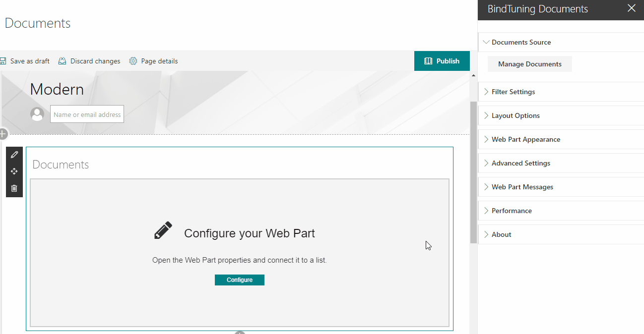Click the Name or email address field
Viewport: 644px width, 334px height.
coord(87,114)
